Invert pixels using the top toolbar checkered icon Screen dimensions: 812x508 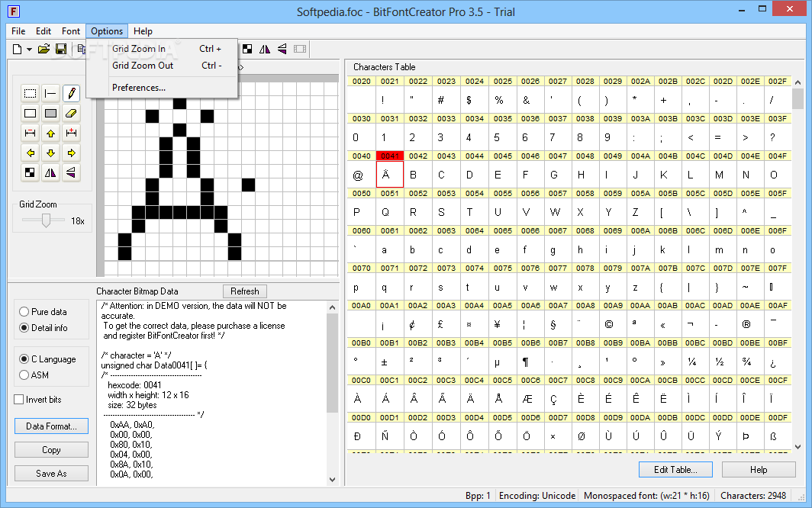(x=247, y=49)
